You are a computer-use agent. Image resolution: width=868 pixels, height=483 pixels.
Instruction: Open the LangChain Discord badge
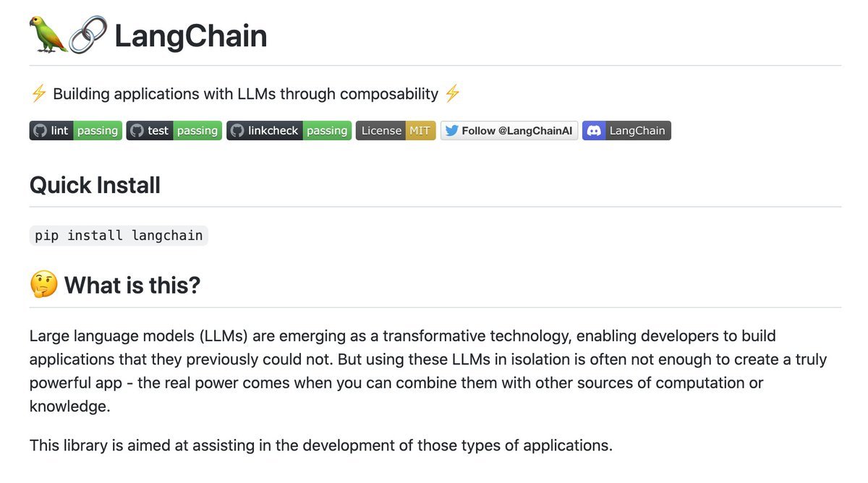(x=626, y=131)
